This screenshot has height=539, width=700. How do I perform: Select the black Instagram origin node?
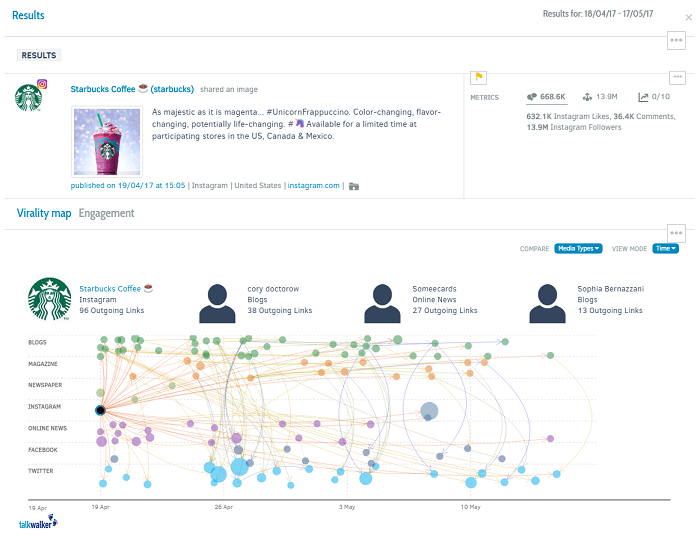pyautogui.click(x=100, y=410)
